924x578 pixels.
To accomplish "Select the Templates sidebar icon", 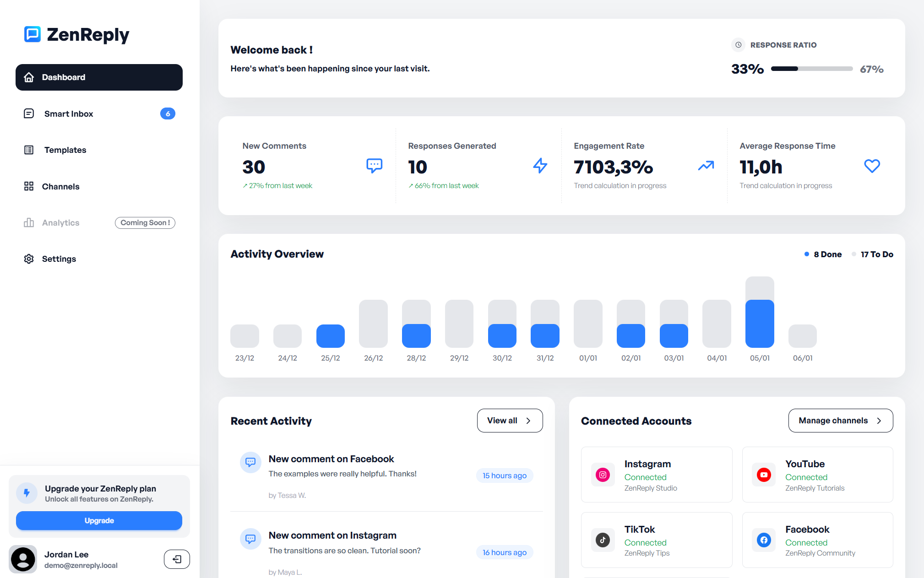I will point(29,150).
